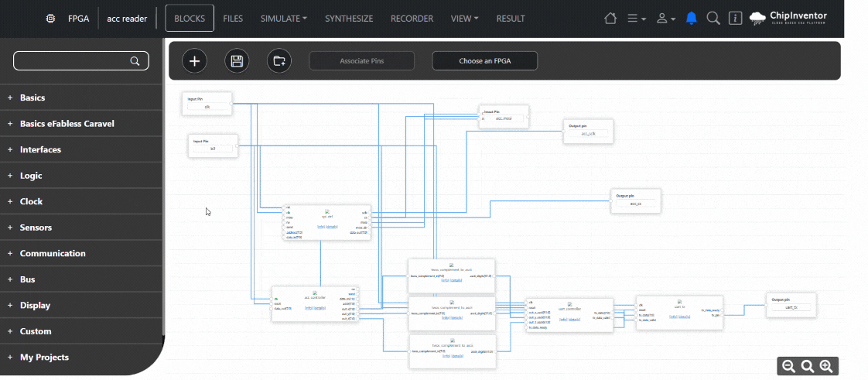Expand the Basics category
The width and height of the screenshot is (868, 380).
81,98
